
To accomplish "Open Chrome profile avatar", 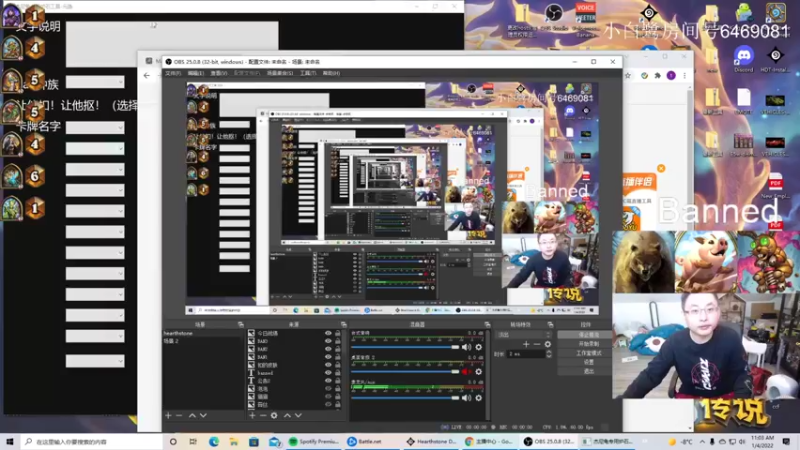I will coord(671,76).
